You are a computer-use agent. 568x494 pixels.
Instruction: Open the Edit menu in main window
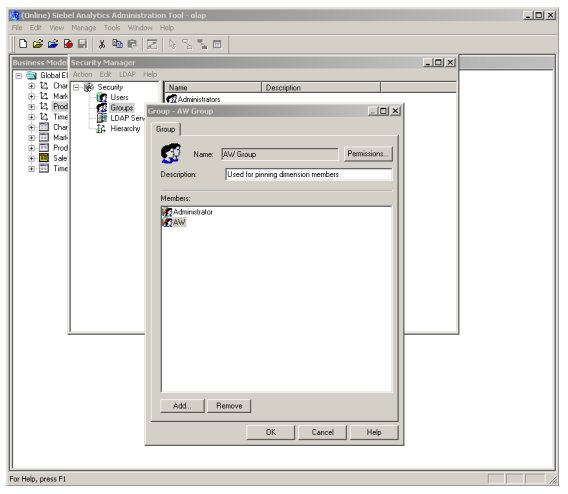coord(36,28)
